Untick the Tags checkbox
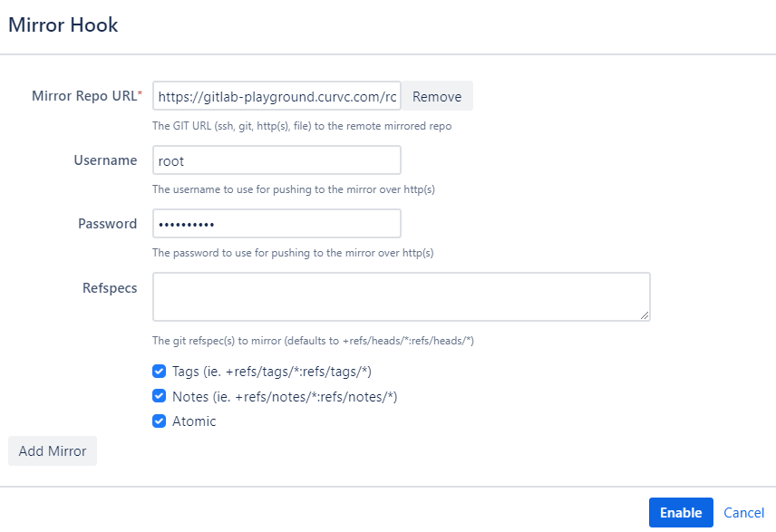776x532 pixels. pyautogui.click(x=159, y=372)
